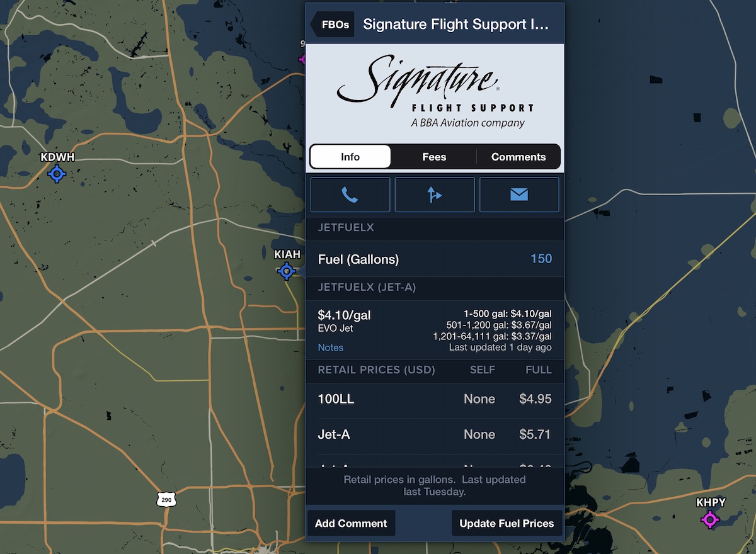This screenshot has height=554, width=756.
Task: Go back to the FBOs list
Action: (332, 25)
